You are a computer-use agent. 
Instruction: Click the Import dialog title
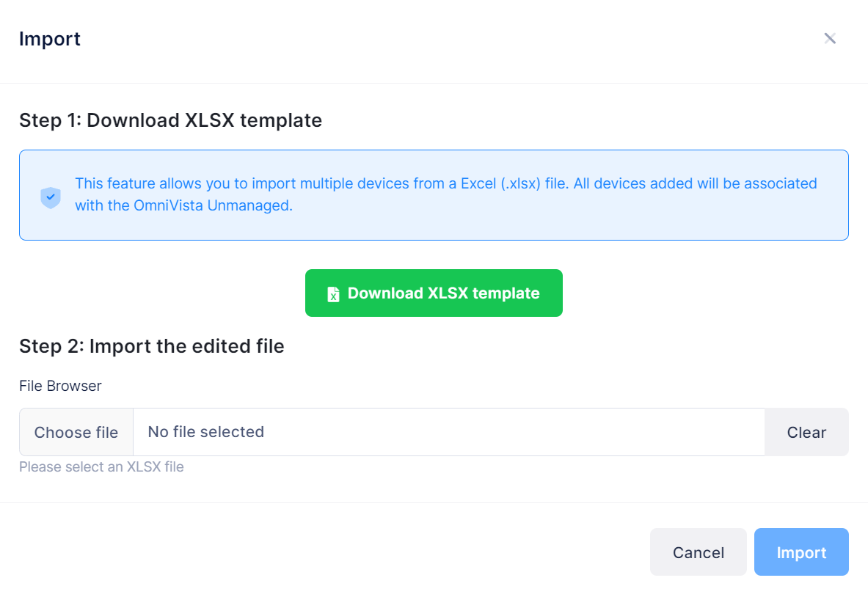[50, 39]
